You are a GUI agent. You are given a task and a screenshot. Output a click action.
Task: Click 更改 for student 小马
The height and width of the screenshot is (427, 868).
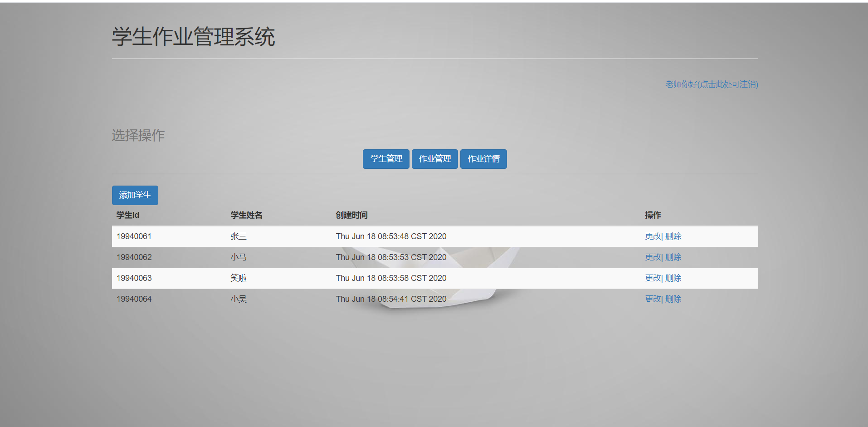653,257
